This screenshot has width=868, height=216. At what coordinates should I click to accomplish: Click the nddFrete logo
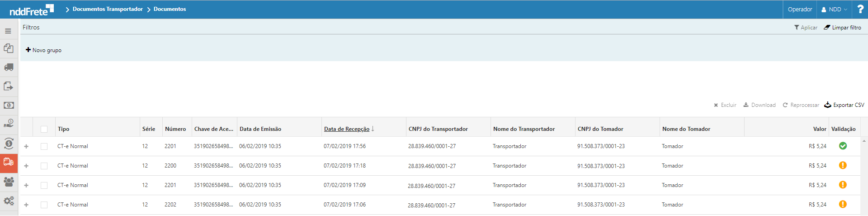[32, 10]
